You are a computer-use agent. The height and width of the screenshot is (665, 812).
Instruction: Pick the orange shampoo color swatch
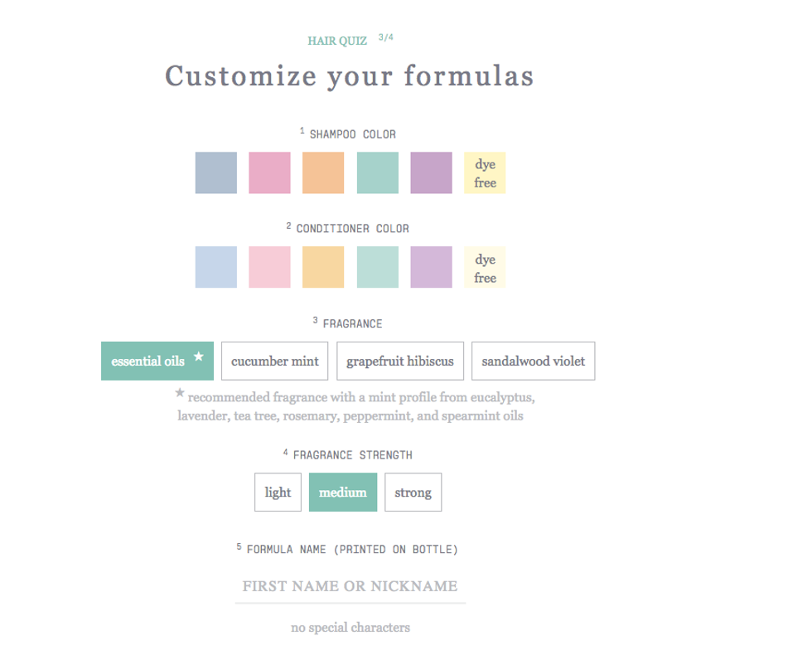coord(323,172)
